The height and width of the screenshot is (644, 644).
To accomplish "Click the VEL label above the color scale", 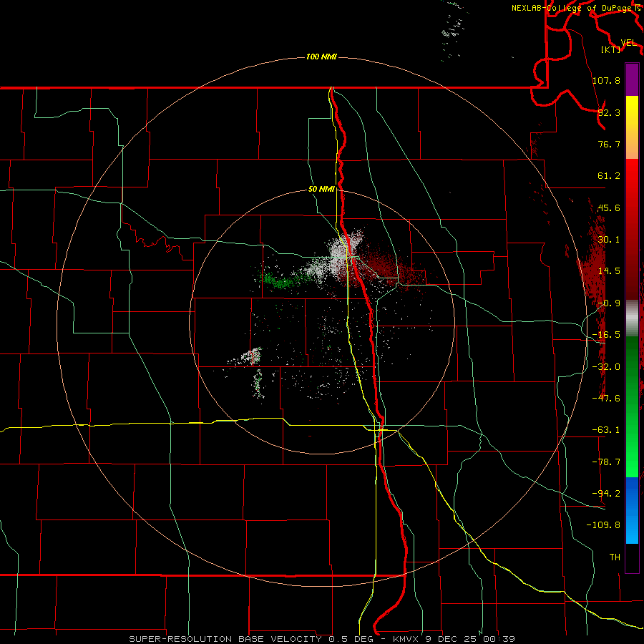I will [628, 43].
